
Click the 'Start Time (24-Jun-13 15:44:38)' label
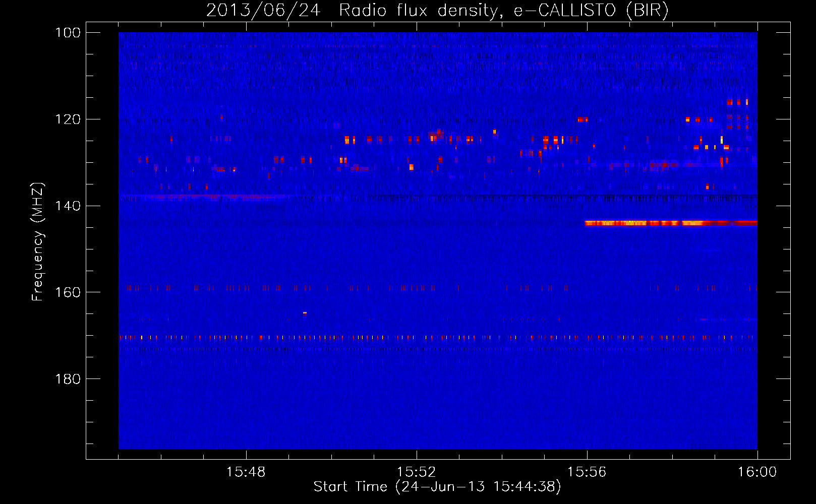pos(437,487)
